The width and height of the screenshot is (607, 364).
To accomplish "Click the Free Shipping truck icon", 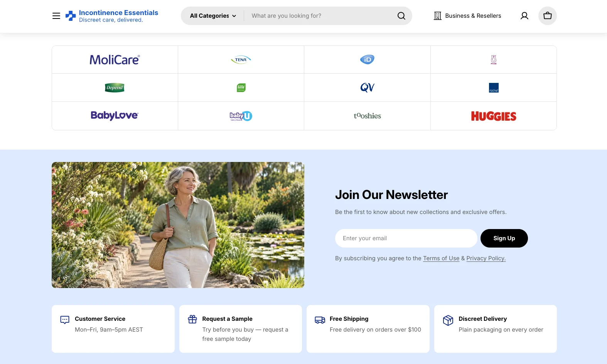I will pos(320,320).
